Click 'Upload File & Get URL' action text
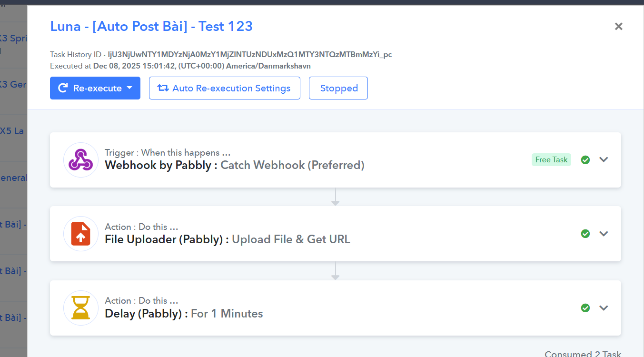The image size is (644, 357). point(291,239)
